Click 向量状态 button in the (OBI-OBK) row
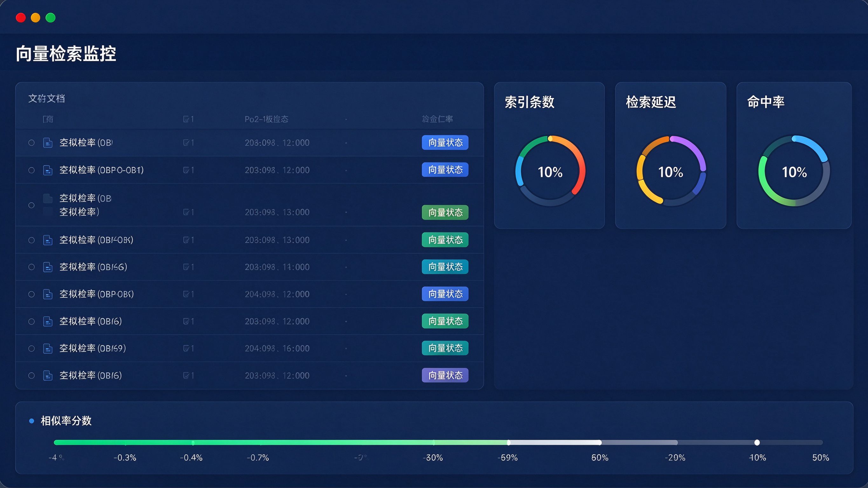868x488 pixels. pyautogui.click(x=445, y=240)
